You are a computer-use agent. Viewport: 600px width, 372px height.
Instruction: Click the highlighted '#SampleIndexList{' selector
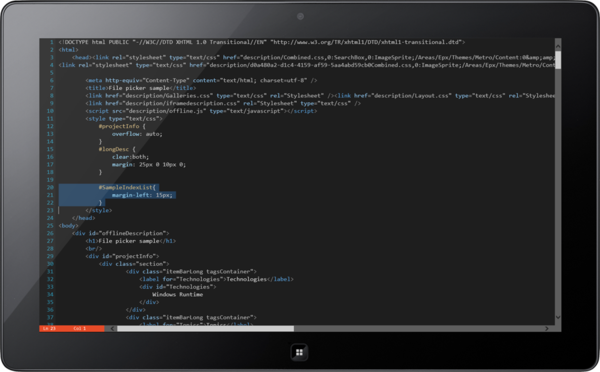click(127, 188)
